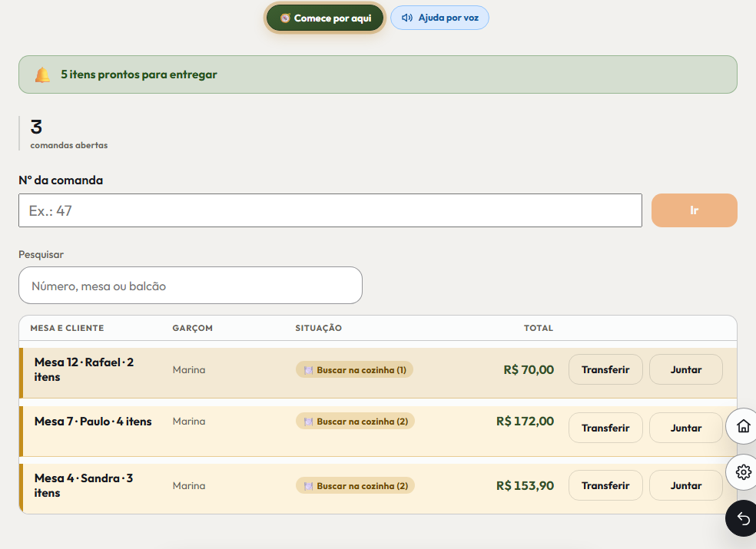This screenshot has height=549, width=756.
Task: Click the plate icon in Mesa 12 status
Action: (308, 370)
